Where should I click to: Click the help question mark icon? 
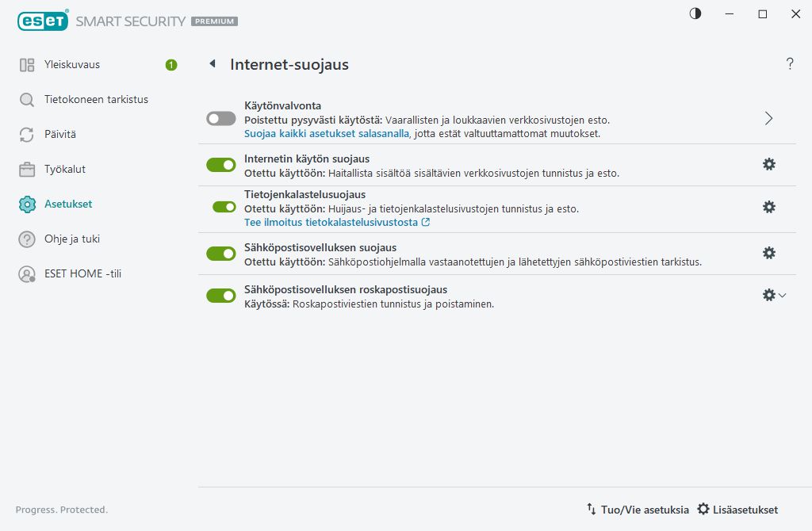790,64
